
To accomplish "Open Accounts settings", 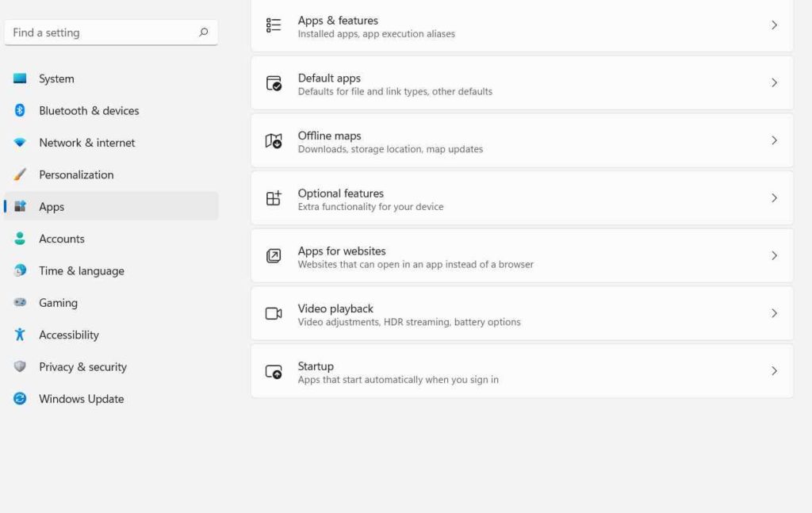I will [x=111, y=238].
